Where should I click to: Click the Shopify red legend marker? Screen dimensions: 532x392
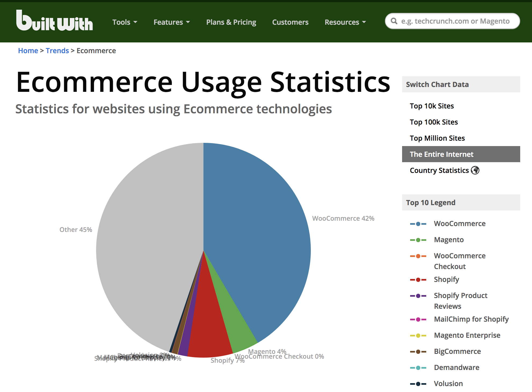[418, 280]
